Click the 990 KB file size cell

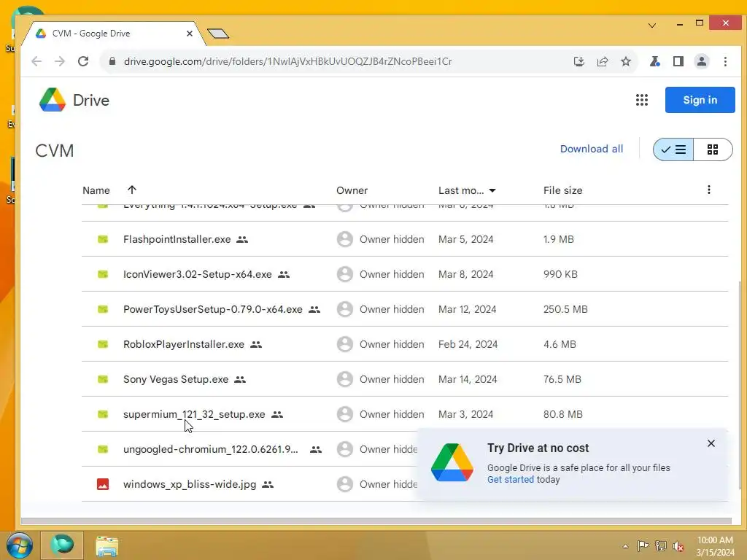(x=560, y=274)
